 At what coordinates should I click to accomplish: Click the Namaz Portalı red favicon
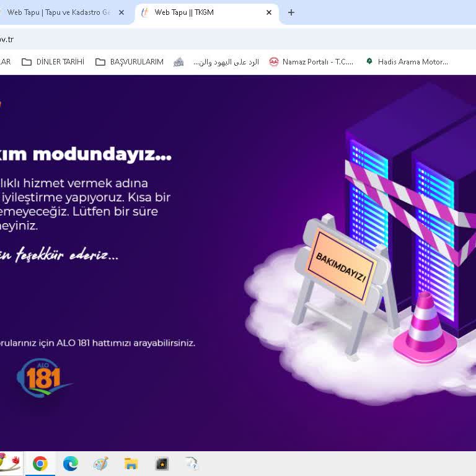(274, 62)
